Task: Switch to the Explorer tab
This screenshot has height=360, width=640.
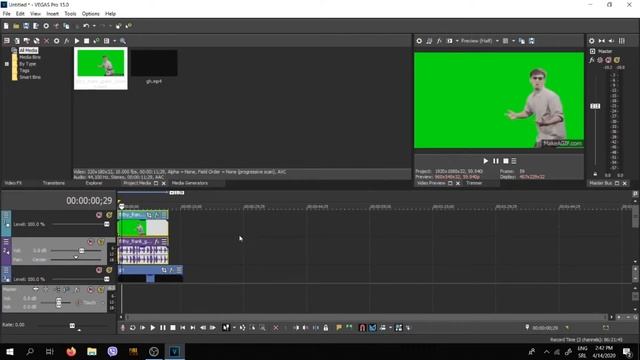Action: [94, 183]
